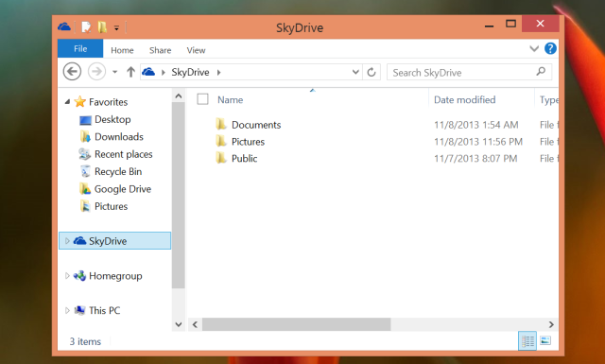Open Help with the blue question mark
The height and width of the screenshot is (364, 605).
pyautogui.click(x=550, y=48)
